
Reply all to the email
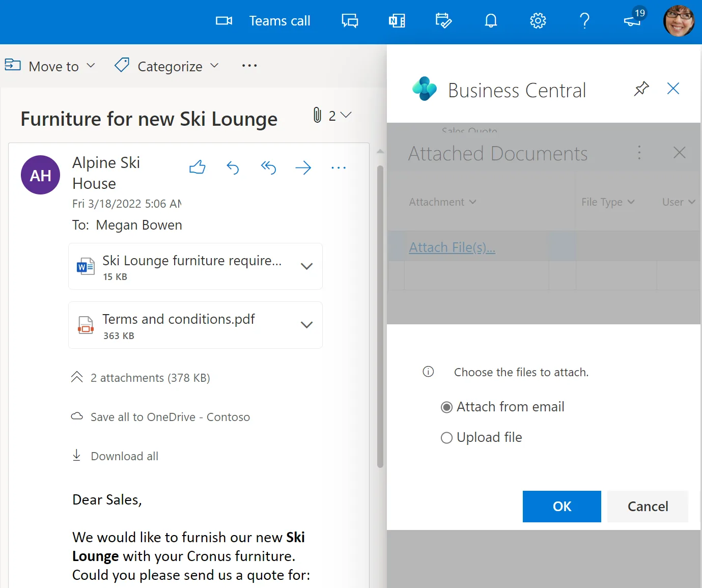coord(268,167)
